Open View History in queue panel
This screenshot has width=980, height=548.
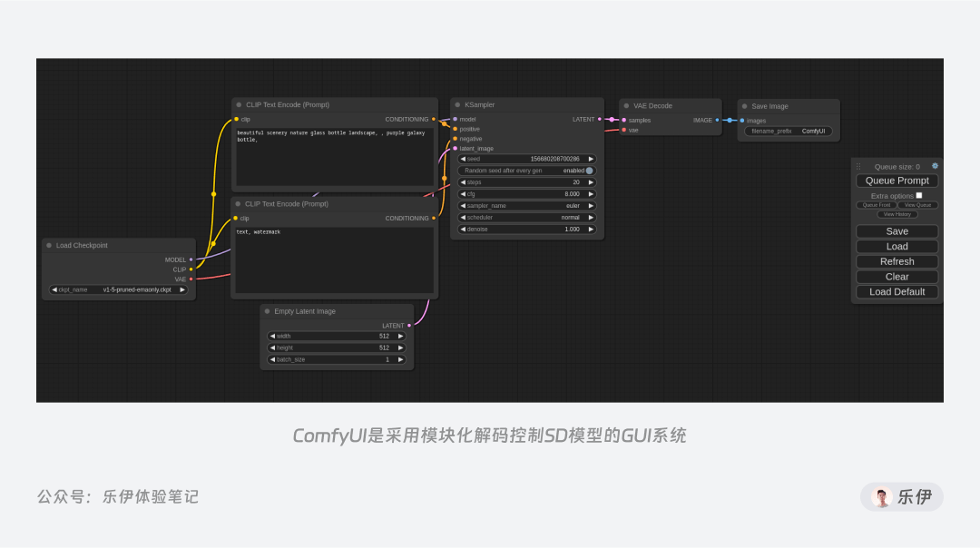pos(897,214)
